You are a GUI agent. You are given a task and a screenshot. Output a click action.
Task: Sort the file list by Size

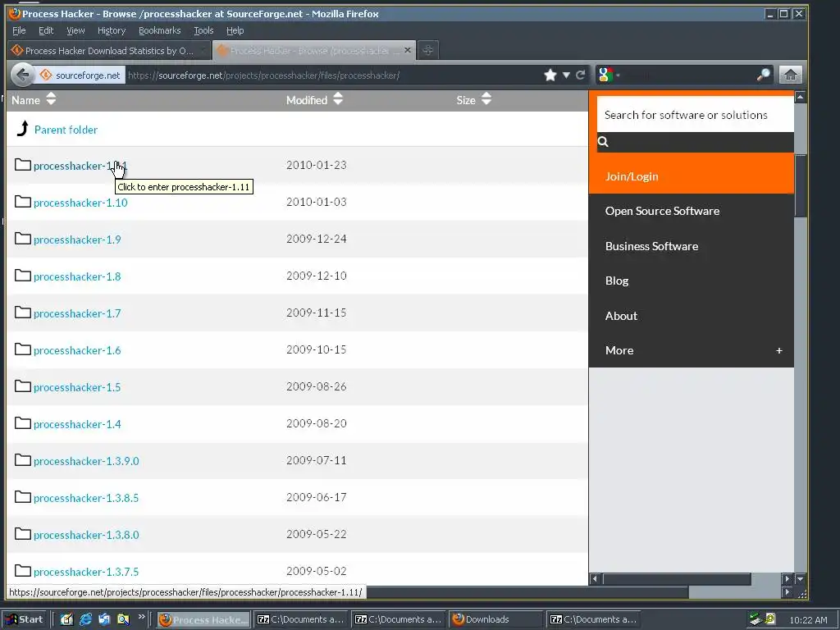pyautogui.click(x=473, y=99)
